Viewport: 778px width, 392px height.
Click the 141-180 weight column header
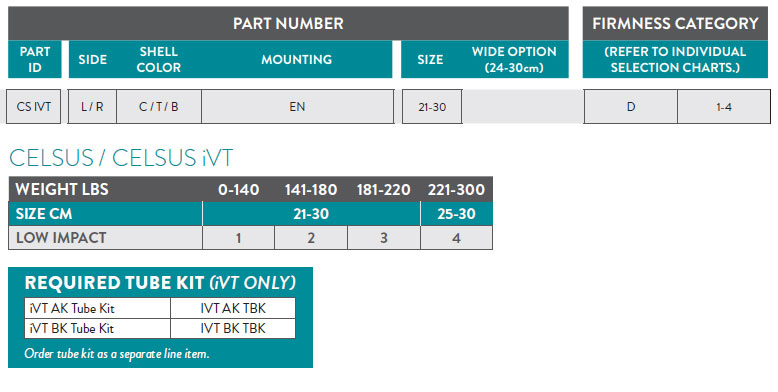tap(311, 190)
